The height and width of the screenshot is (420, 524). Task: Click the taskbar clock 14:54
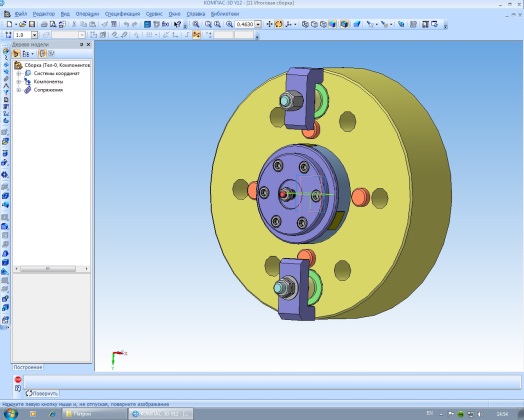pos(502,414)
